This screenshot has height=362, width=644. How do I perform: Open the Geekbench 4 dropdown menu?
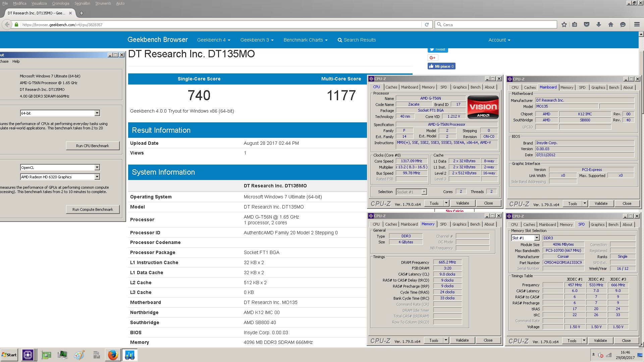(x=214, y=40)
